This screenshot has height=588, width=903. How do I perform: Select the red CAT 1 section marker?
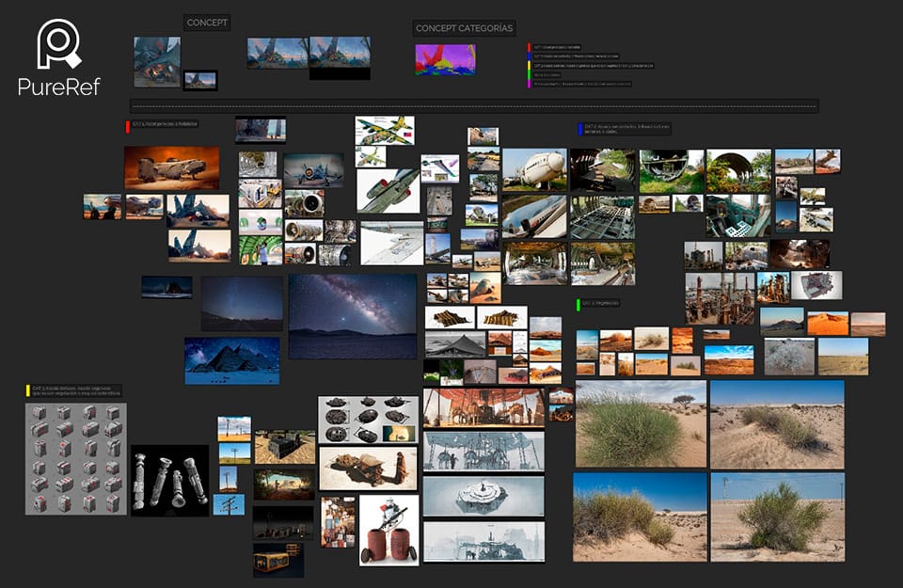coord(128,126)
